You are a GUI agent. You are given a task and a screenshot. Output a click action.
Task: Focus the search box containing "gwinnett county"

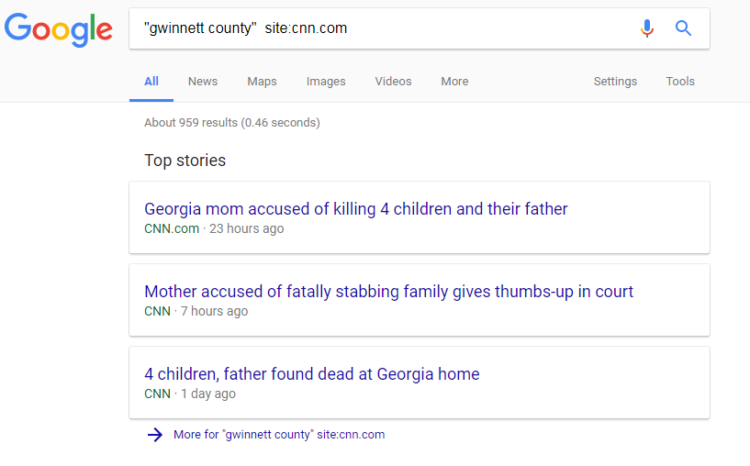click(383, 28)
